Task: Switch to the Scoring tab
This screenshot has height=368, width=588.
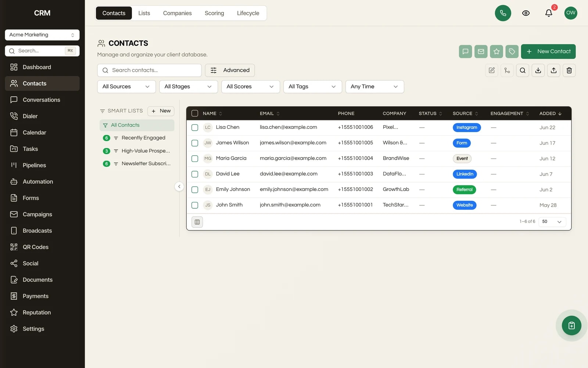Action: pos(214,13)
